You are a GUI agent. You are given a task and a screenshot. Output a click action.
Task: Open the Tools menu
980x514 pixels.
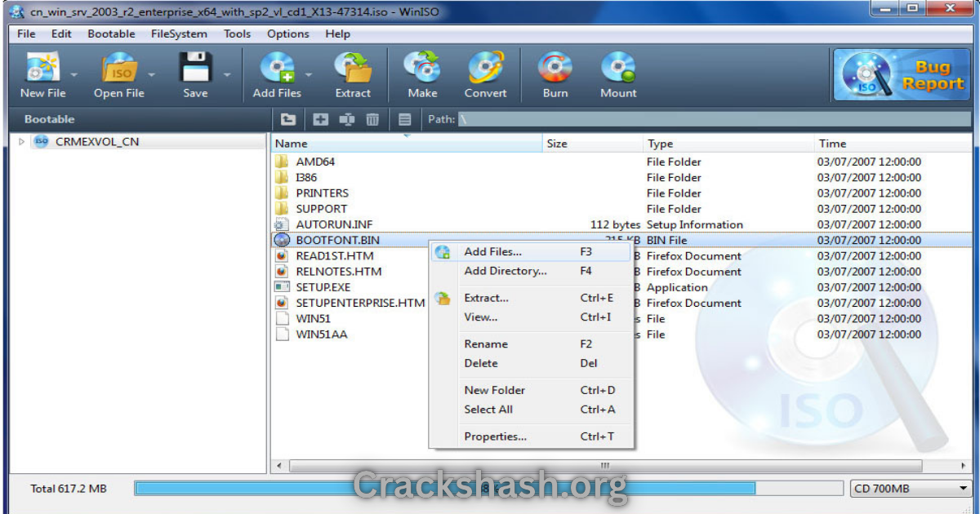tap(237, 33)
